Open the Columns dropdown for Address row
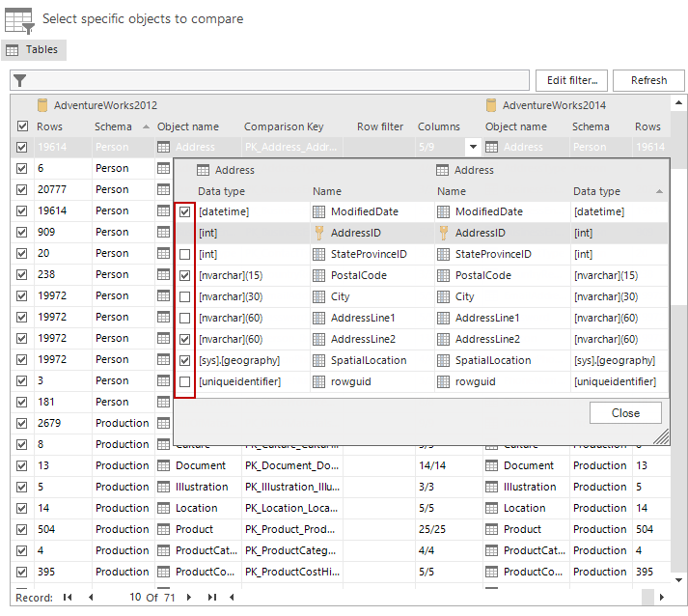 tap(473, 147)
